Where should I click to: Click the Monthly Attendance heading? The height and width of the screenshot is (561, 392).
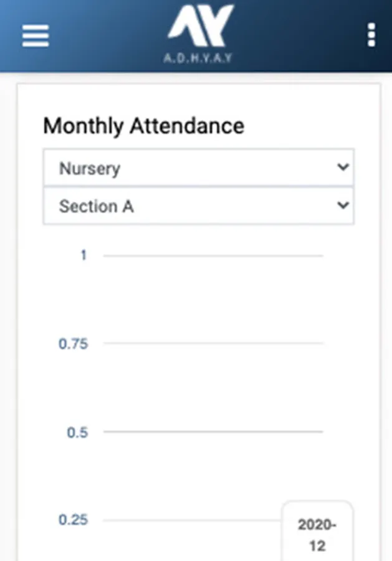pos(143,126)
